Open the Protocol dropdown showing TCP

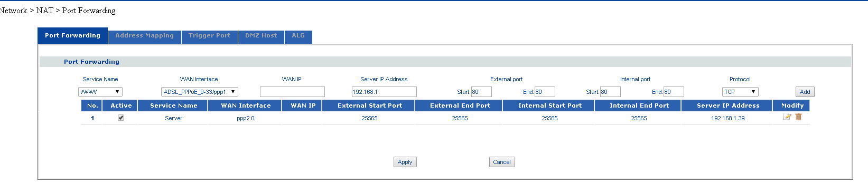[x=740, y=92]
